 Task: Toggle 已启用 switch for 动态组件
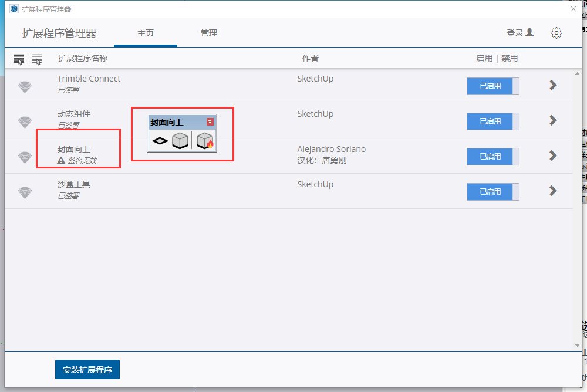click(493, 121)
